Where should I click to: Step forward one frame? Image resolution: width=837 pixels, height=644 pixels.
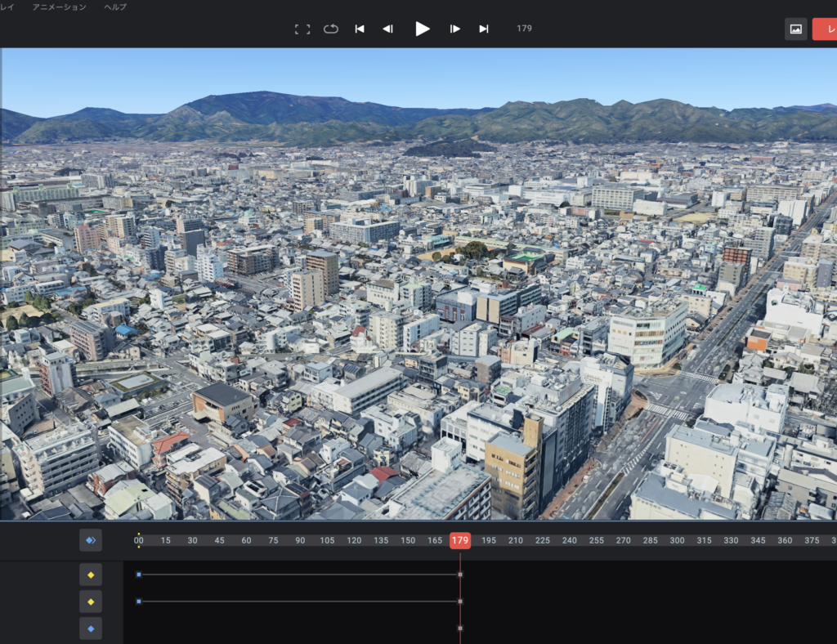tap(455, 29)
